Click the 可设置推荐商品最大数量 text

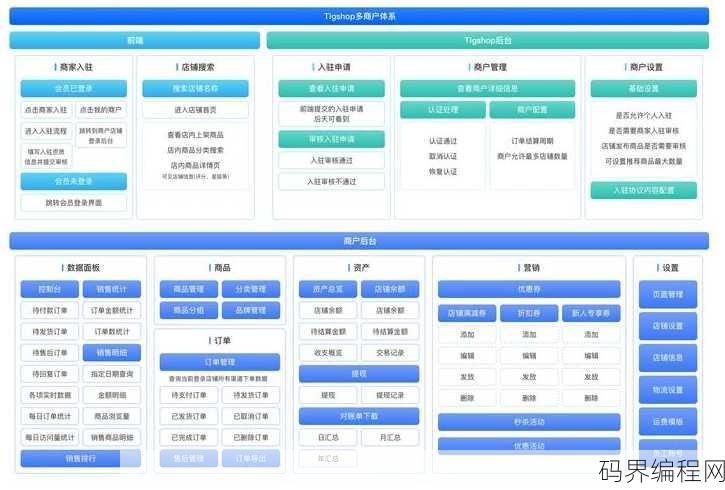pyautogui.click(x=644, y=161)
